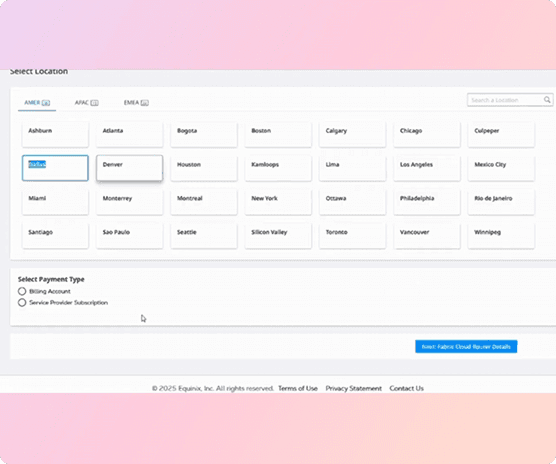This screenshot has width=556, height=464.
Task: Click the search magnifier icon
Action: [x=547, y=100]
